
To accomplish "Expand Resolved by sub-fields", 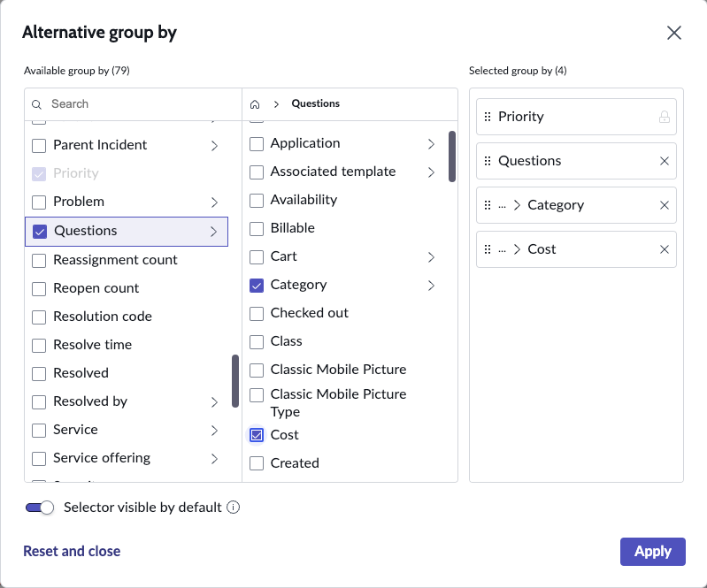I will pos(214,402).
